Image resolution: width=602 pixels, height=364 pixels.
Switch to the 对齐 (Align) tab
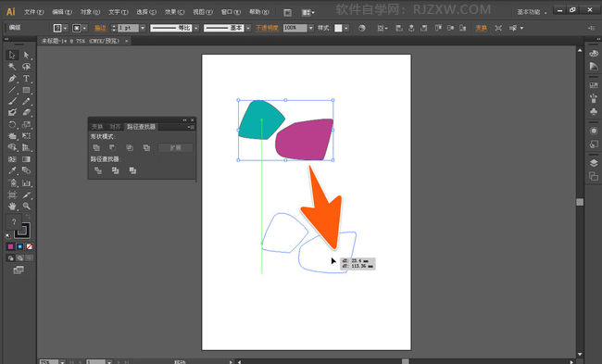click(x=115, y=127)
